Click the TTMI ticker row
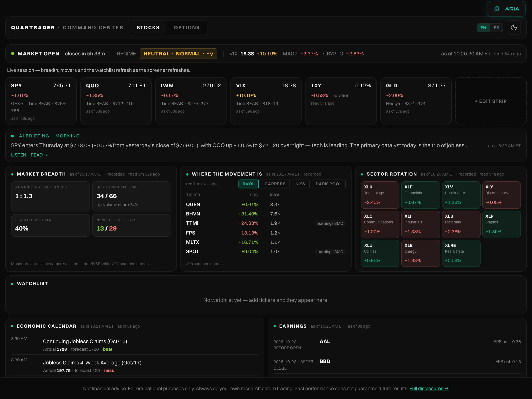This screenshot has width=532, height=399. tap(266, 223)
